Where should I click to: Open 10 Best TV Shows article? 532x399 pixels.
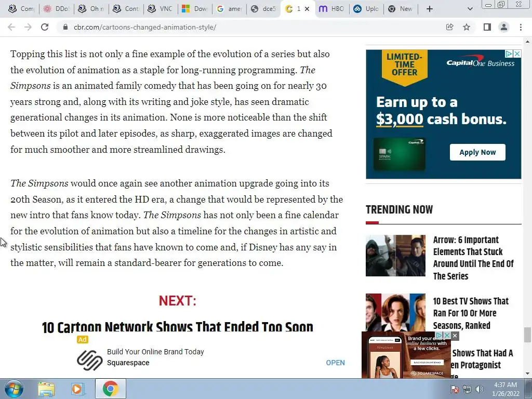[471, 313]
